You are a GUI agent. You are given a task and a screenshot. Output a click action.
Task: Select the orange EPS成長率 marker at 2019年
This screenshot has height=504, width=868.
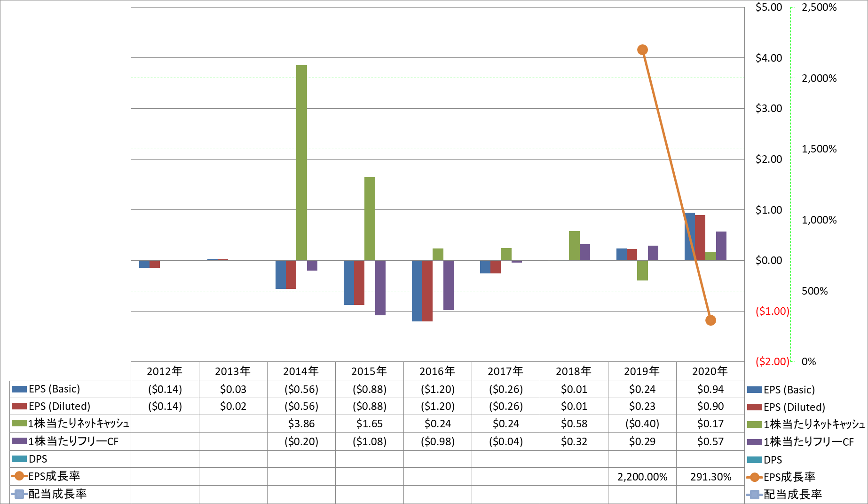pyautogui.click(x=642, y=50)
